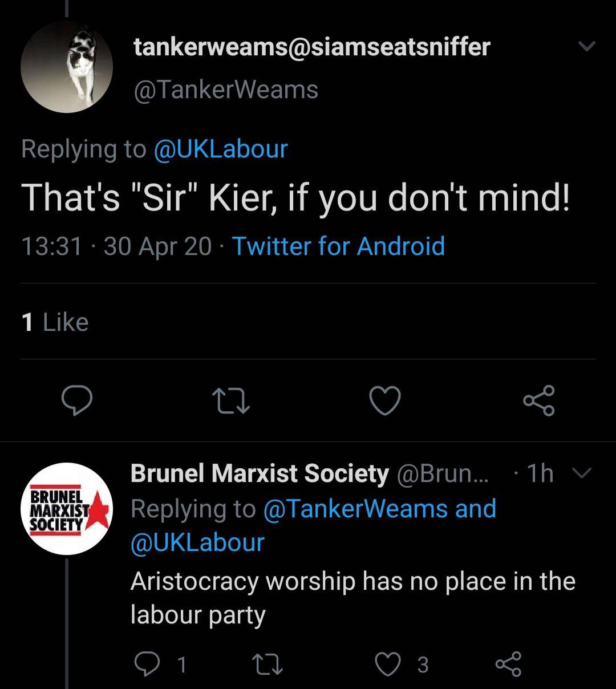
Task: Unlike the Brunel Marxist Society reply
Action: click(x=388, y=663)
